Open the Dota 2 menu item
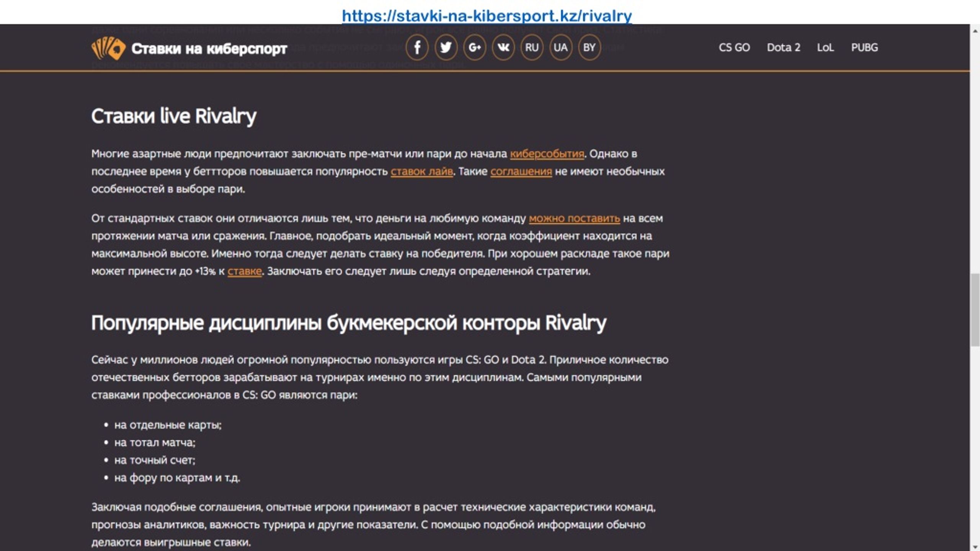 coord(784,47)
